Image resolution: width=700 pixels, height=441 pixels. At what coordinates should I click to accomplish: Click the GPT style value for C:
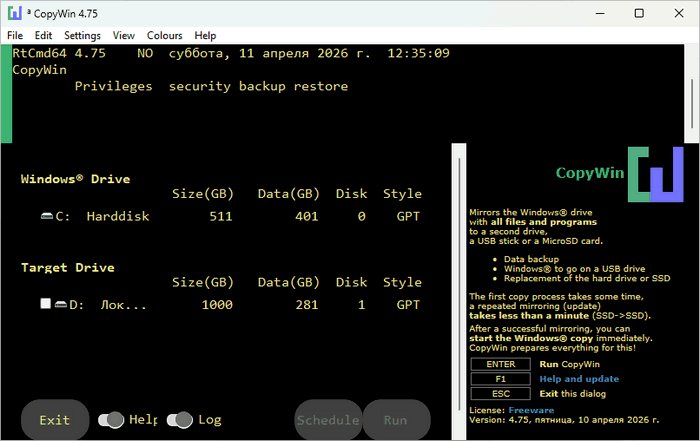pyautogui.click(x=408, y=216)
